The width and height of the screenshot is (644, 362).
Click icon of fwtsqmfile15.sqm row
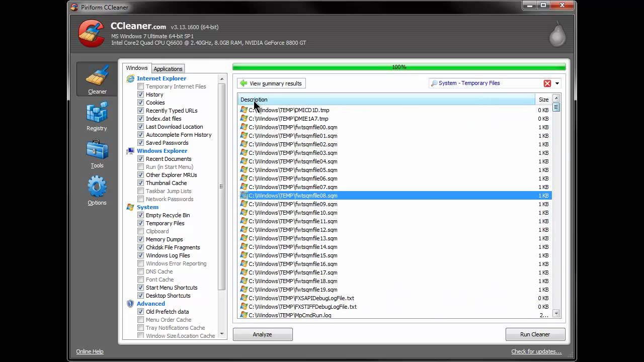[244, 255]
